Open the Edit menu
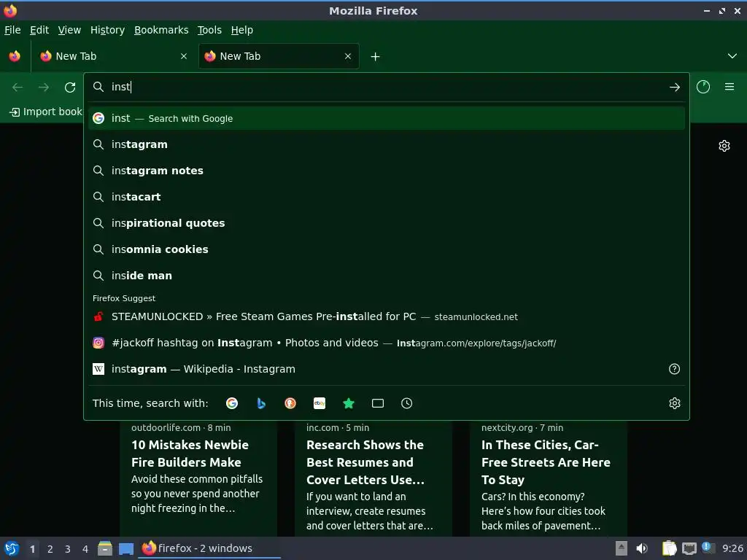The height and width of the screenshot is (560, 747). coord(39,30)
